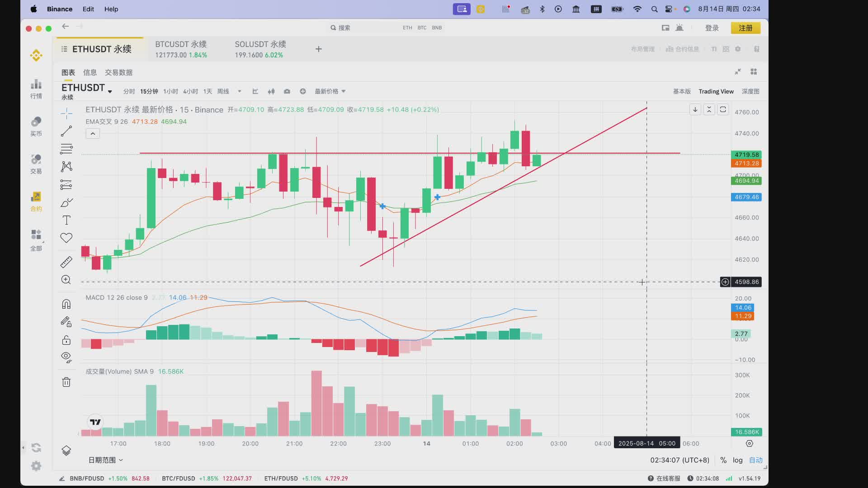868x488 pixels.
Task: Click the fullscreen collapse arrows icon
Action: point(738,72)
